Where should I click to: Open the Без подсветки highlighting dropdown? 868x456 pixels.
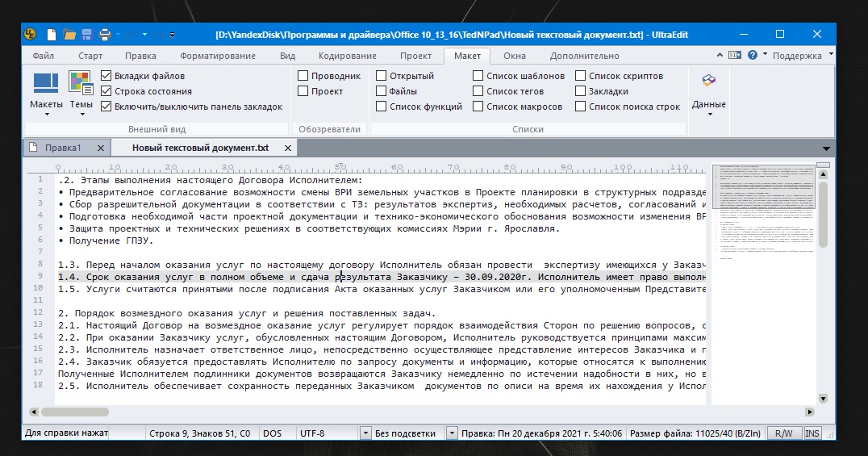tap(452, 433)
